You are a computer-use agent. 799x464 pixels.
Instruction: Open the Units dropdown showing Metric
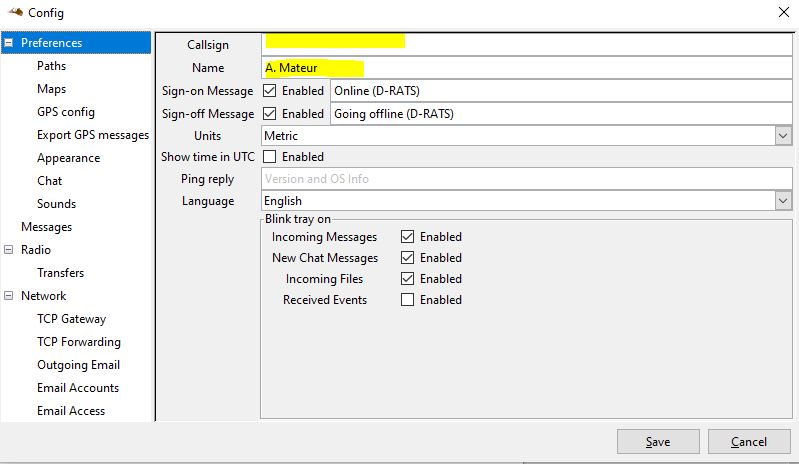coord(783,136)
